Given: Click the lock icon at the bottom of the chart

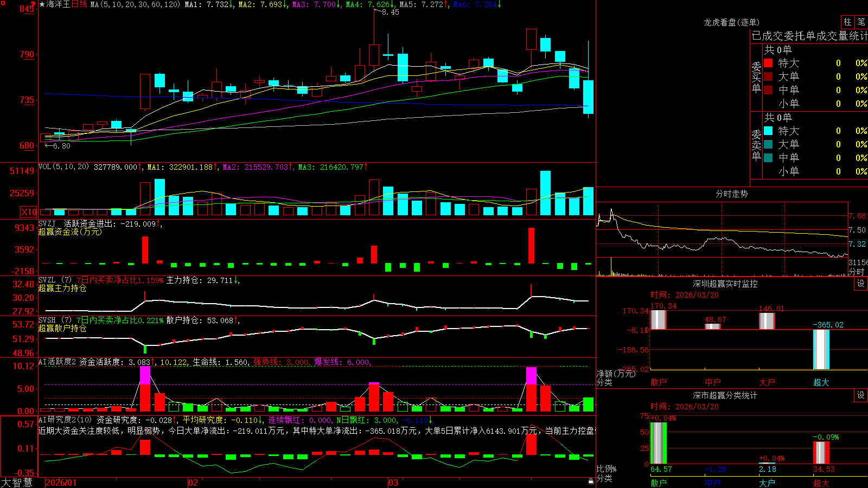Looking at the screenshot, I should coord(591,481).
